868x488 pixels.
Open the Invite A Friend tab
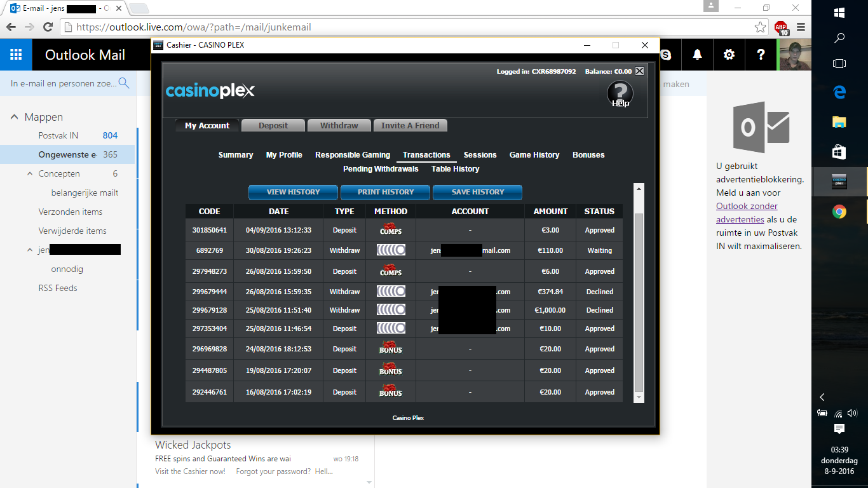(x=410, y=126)
